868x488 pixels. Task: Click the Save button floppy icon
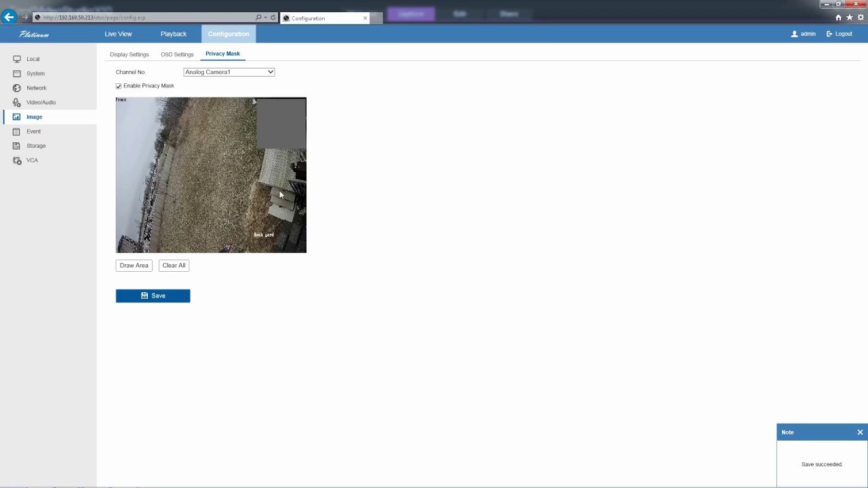tap(144, 296)
